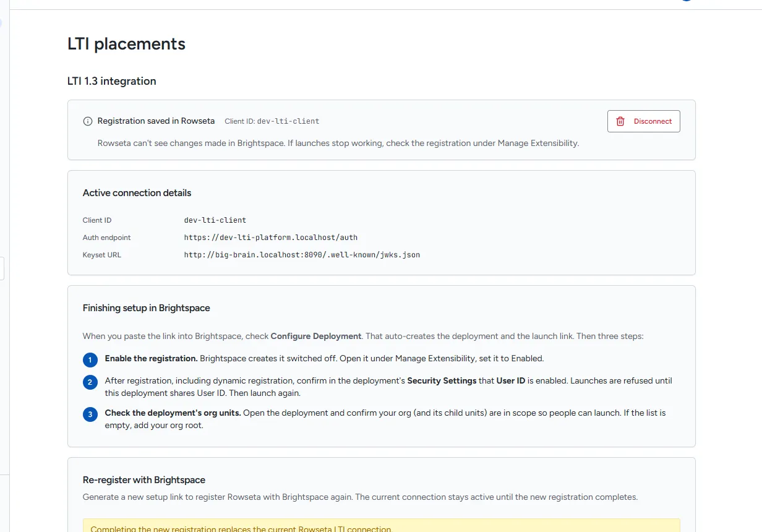Click the LTI placements heading
This screenshot has height=532, width=762.
click(126, 44)
